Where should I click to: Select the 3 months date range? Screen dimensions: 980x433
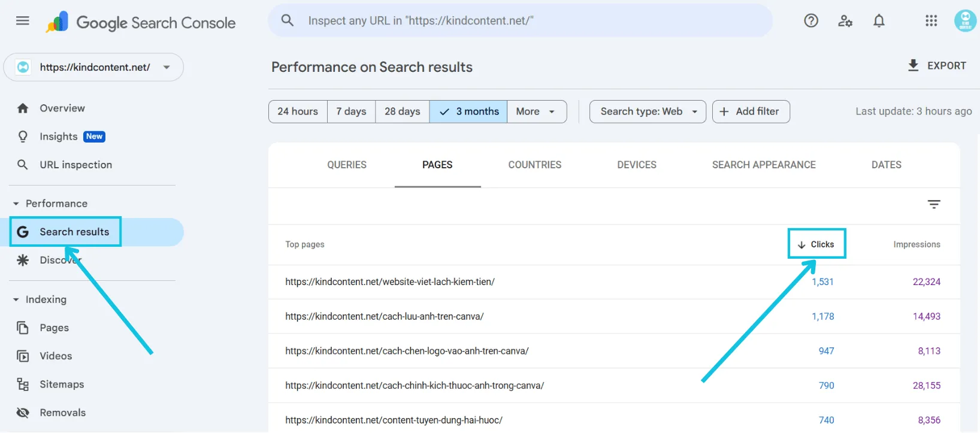468,111
